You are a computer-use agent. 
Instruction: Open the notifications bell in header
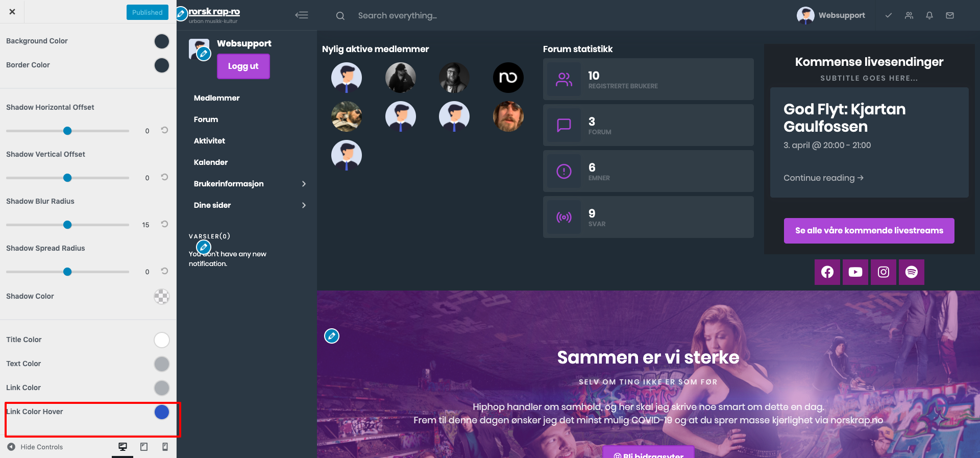(x=929, y=15)
